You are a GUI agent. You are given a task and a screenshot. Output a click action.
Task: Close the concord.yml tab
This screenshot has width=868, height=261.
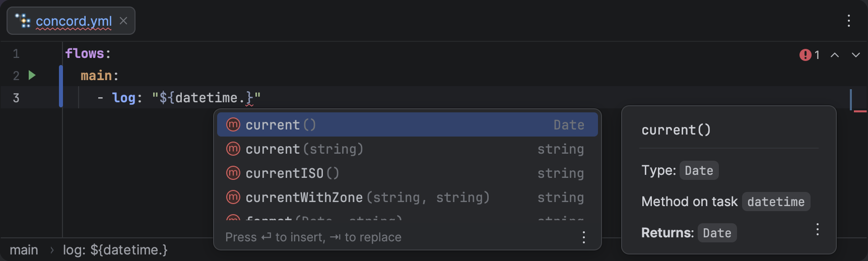[x=123, y=21]
